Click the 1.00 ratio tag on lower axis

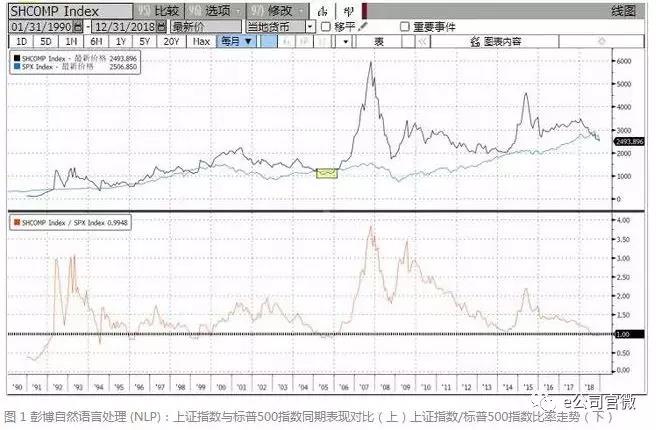click(630, 334)
